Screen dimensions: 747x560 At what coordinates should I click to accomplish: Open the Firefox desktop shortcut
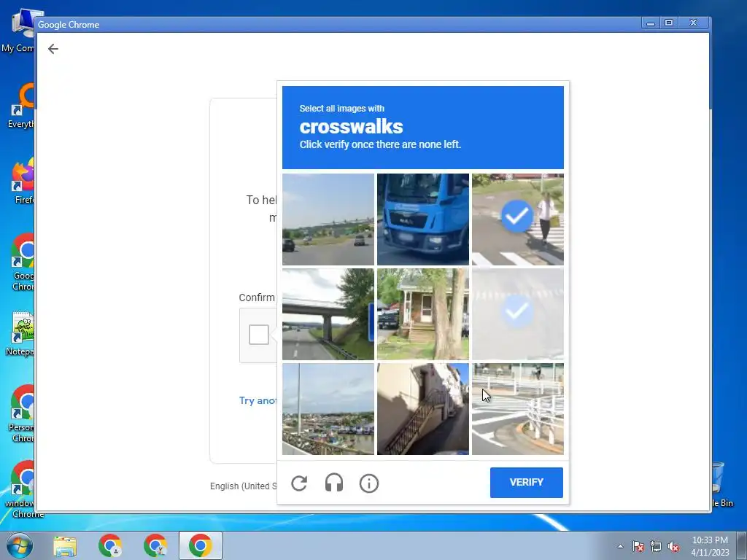coord(21,182)
